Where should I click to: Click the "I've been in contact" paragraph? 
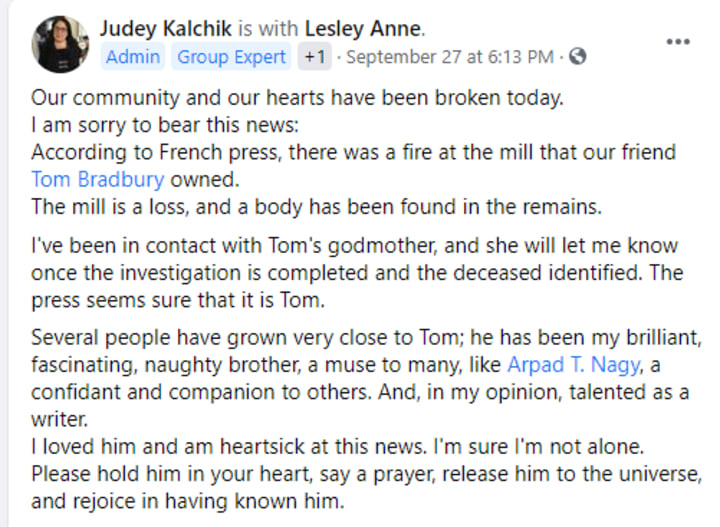click(357, 273)
